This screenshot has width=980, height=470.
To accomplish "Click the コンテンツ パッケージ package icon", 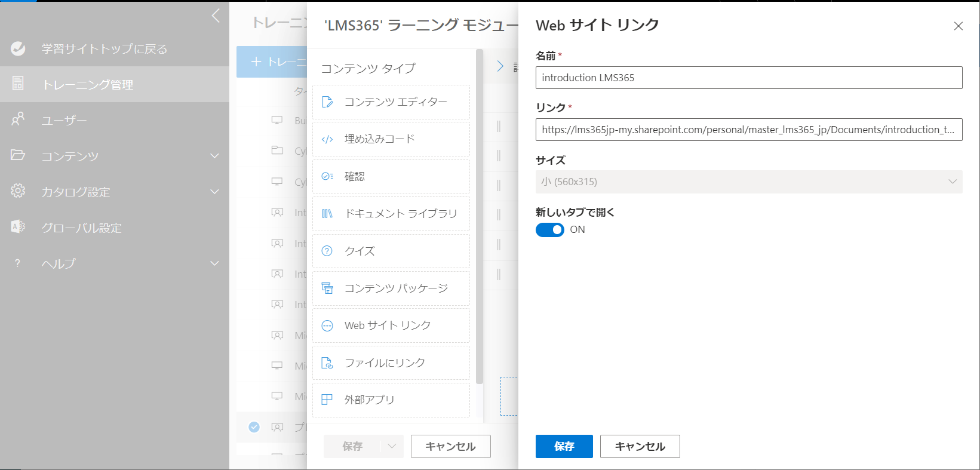I will tap(327, 288).
